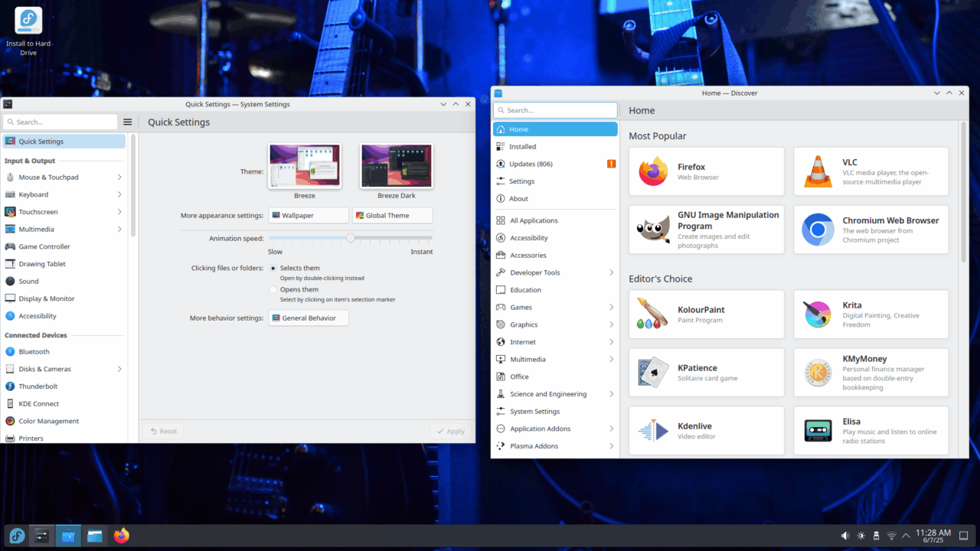Open Kdenlive video editor icon
Screen dimensions: 980x551
(x=653, y=431)
